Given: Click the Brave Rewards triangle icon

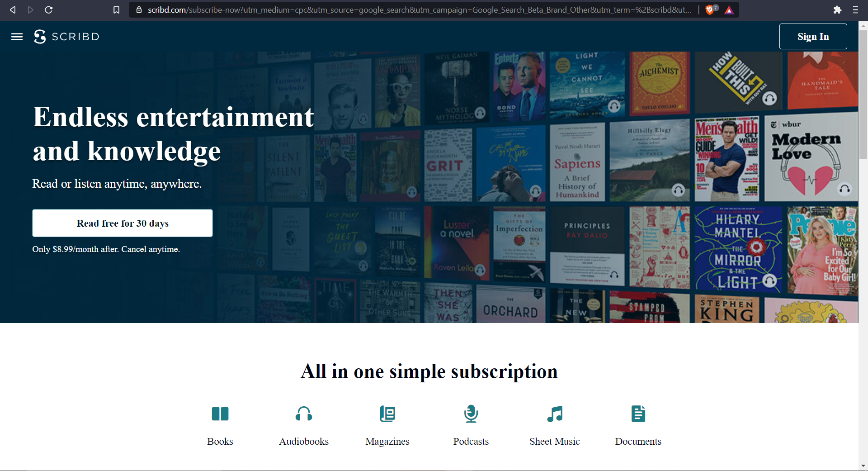Looking at the screenshot, I should [729, 10].
